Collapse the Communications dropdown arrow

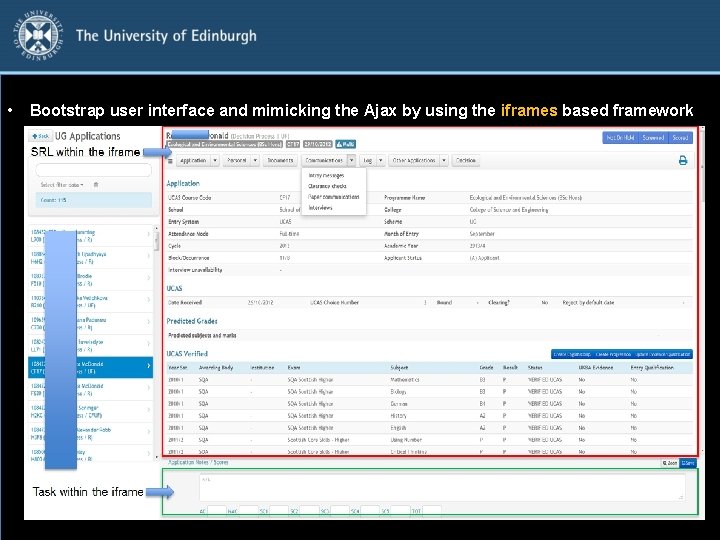pyautogui.click(x=352, y=160)
